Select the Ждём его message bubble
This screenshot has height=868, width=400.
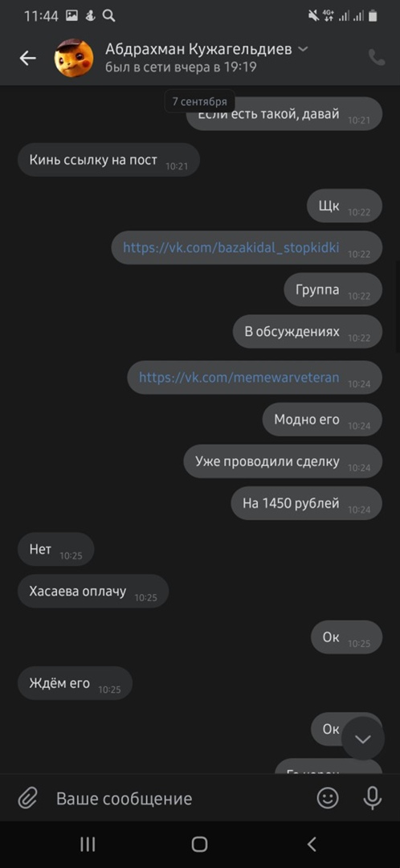(76, 683)
